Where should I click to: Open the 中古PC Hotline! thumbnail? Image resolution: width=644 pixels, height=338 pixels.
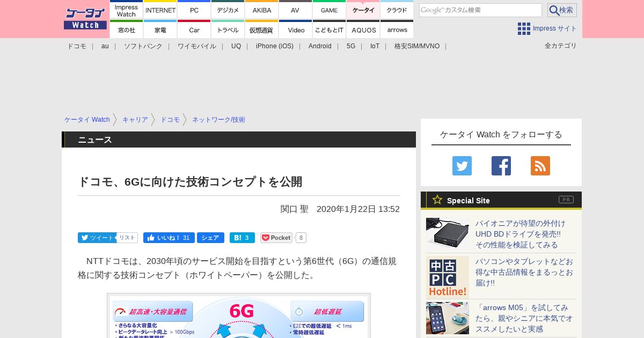(448, 277)
